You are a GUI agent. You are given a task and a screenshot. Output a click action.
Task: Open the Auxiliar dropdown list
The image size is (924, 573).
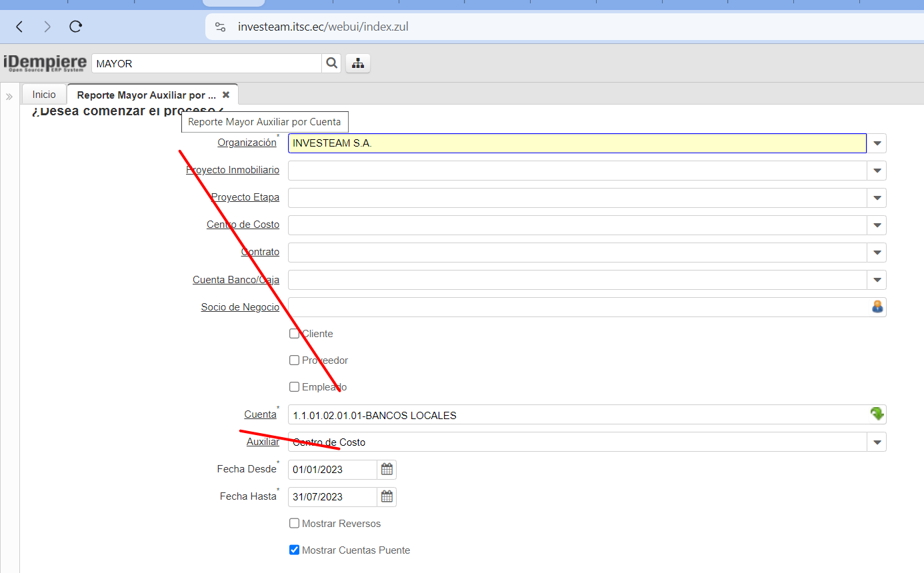click(877, 442)
